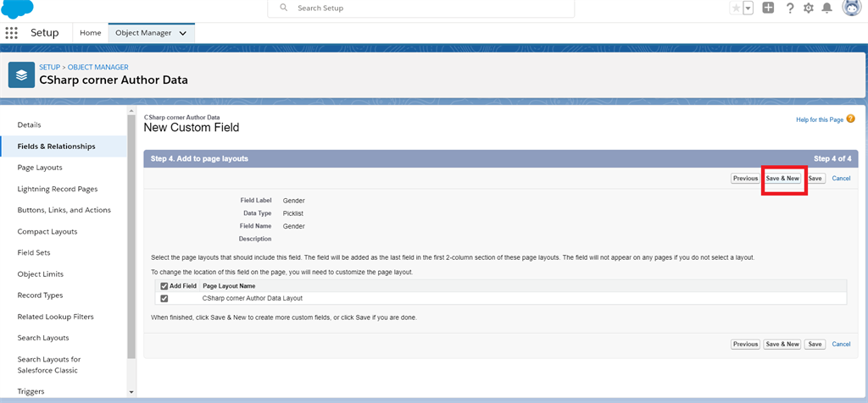
Task: Follow the SETUP breadcrumb link
Action: (49, 67)
